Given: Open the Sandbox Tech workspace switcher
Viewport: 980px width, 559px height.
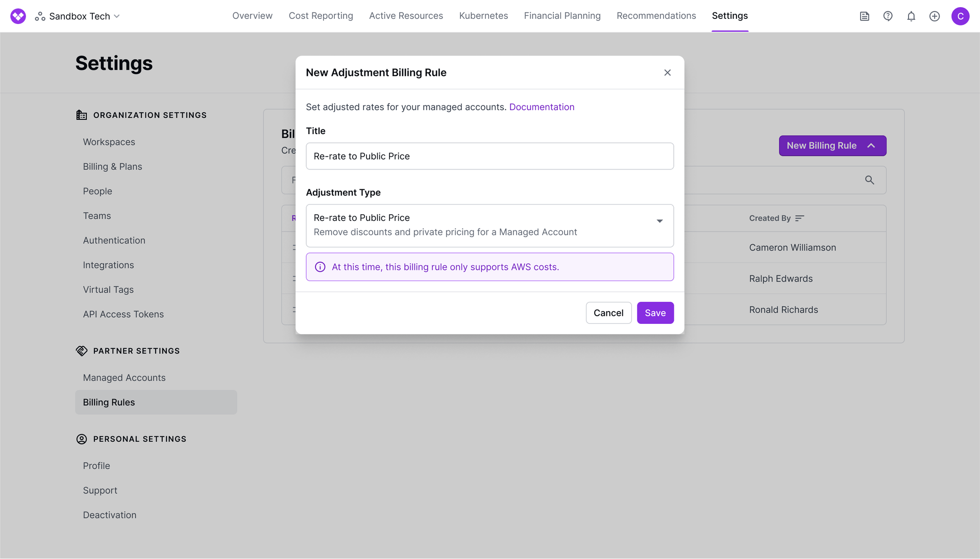Looking at the screenshot, I should tap(78, 16).
